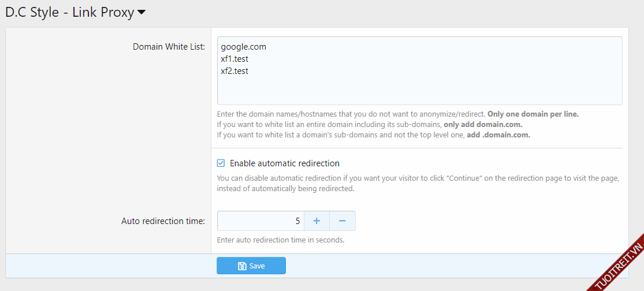
Task: Click the D.C Style - Link Proxy heading text
Action: point(69,12)
